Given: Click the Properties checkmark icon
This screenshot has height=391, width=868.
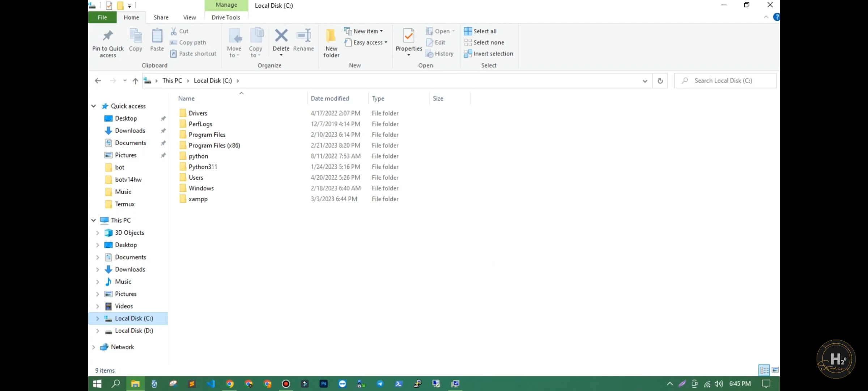Looking at the screenshot, I should 409,36.
